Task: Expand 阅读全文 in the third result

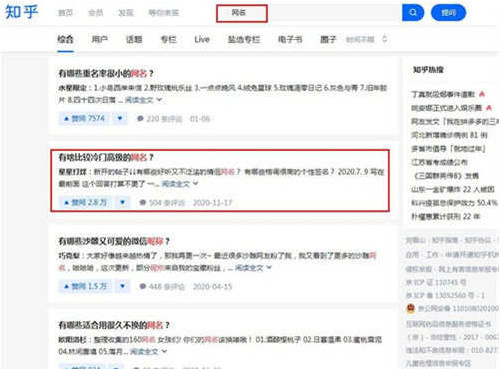Action: [x=253, y=267]
